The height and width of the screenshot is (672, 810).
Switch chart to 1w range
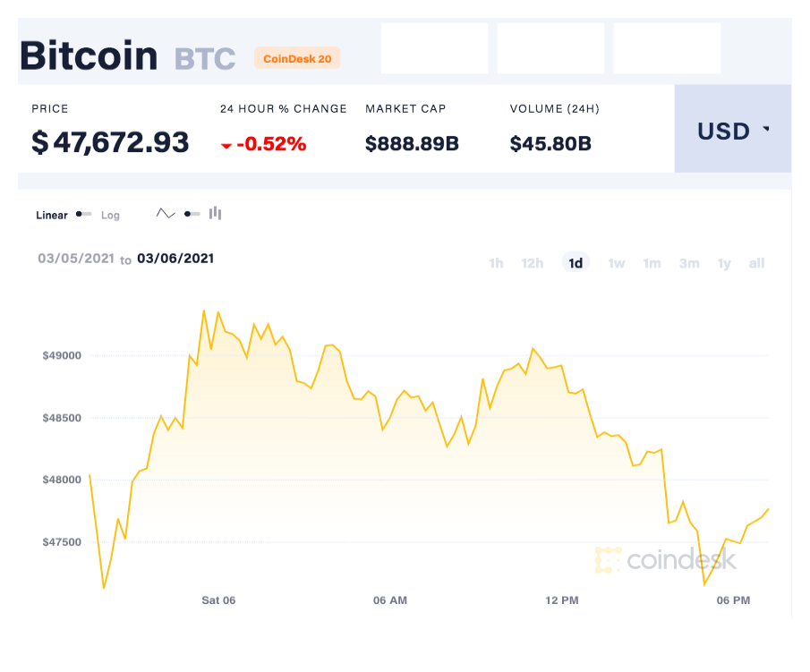point(617,263)
